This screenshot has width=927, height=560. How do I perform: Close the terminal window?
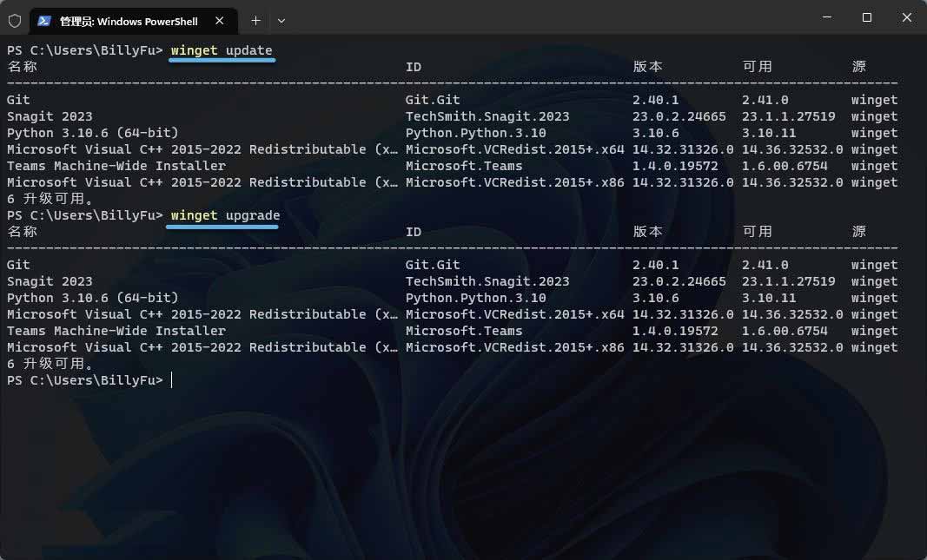[x=906, y=17]
